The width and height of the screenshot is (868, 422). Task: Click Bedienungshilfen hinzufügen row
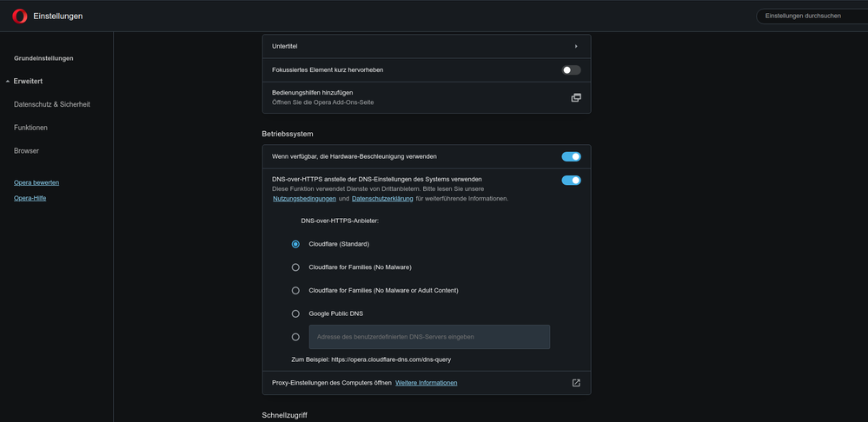(x=427, y=98)
